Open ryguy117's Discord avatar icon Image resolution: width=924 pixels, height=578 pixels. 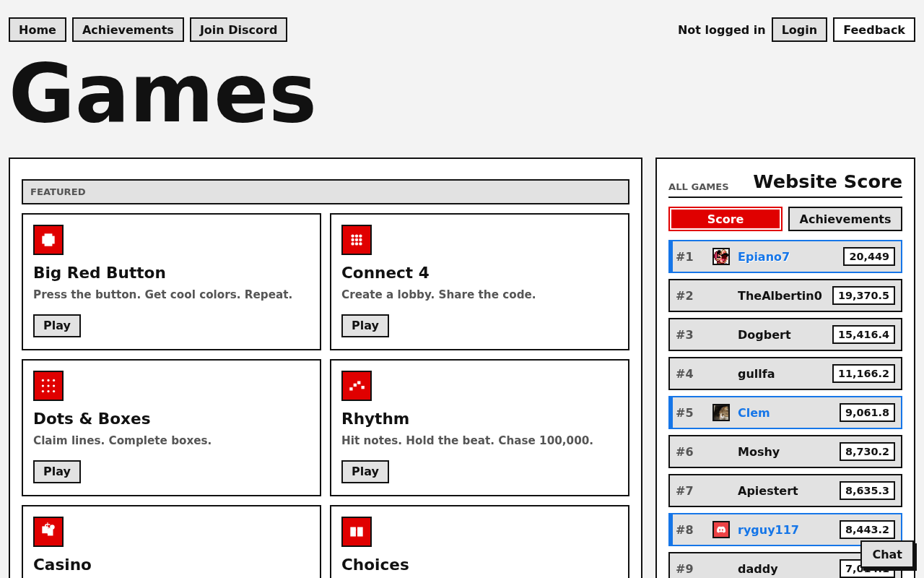pyautogui.click(x=721, y=530)
